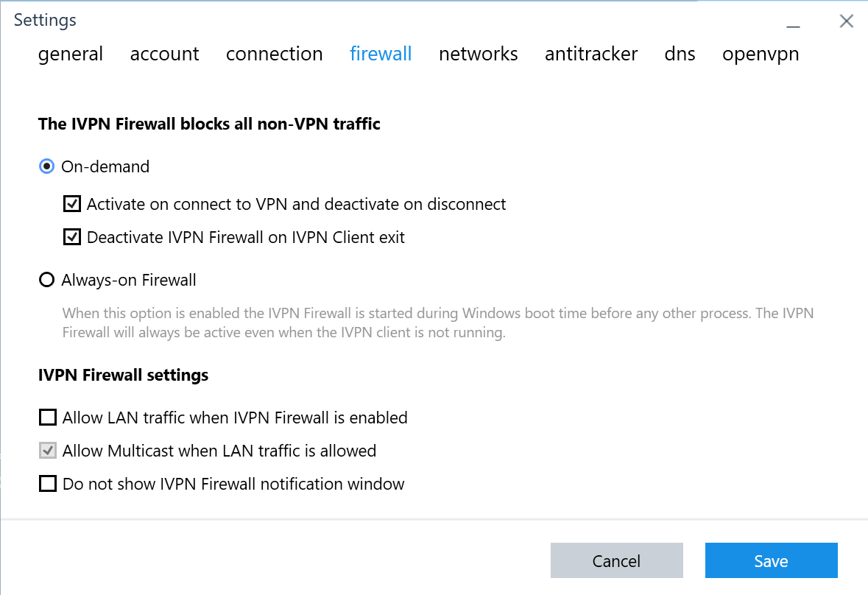
Task: Go to the connection settings tab
Action: (x=274, y=54)
